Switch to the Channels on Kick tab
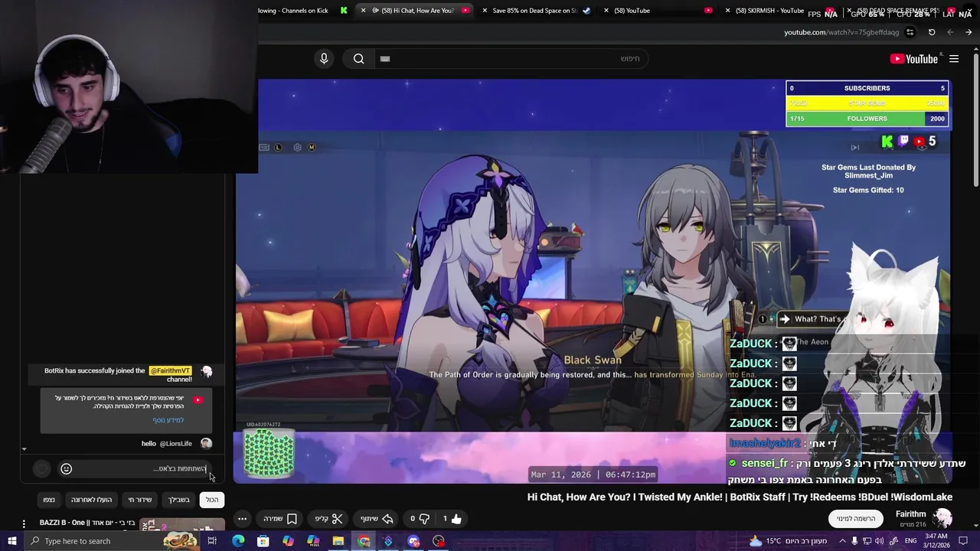The image size is (980, 551). click(x=299, y=11)
